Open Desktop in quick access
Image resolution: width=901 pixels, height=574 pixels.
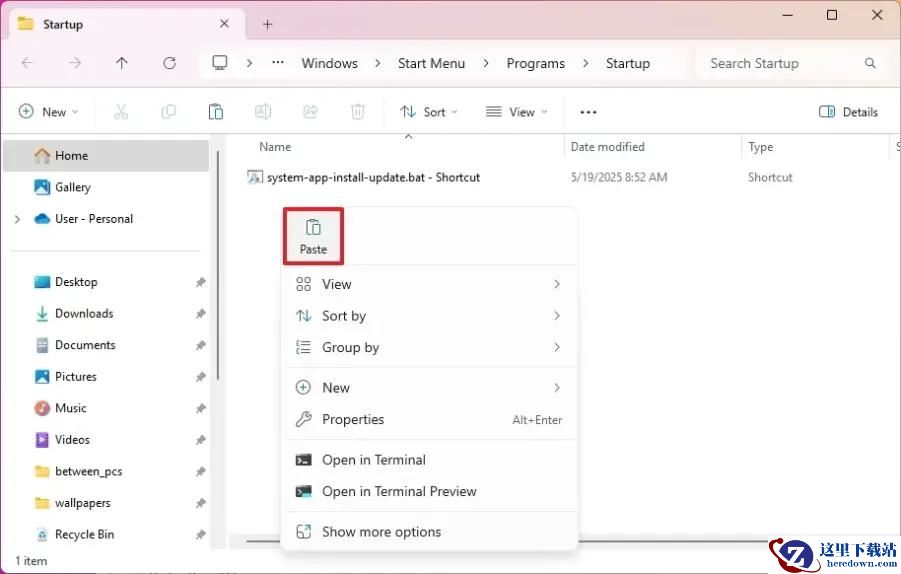106,282
